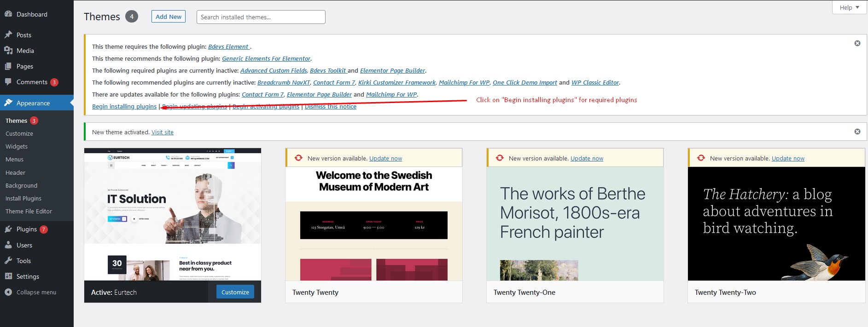This screenshot has width=868, height=327.
Task: Open Install Plugins submenu item
Action: [x=23, y=198]
